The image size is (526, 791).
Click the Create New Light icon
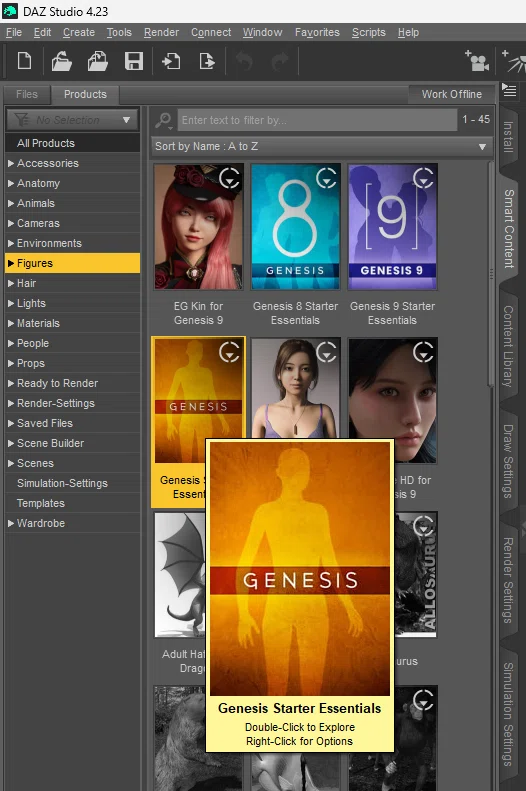click(x=513, y=61)
